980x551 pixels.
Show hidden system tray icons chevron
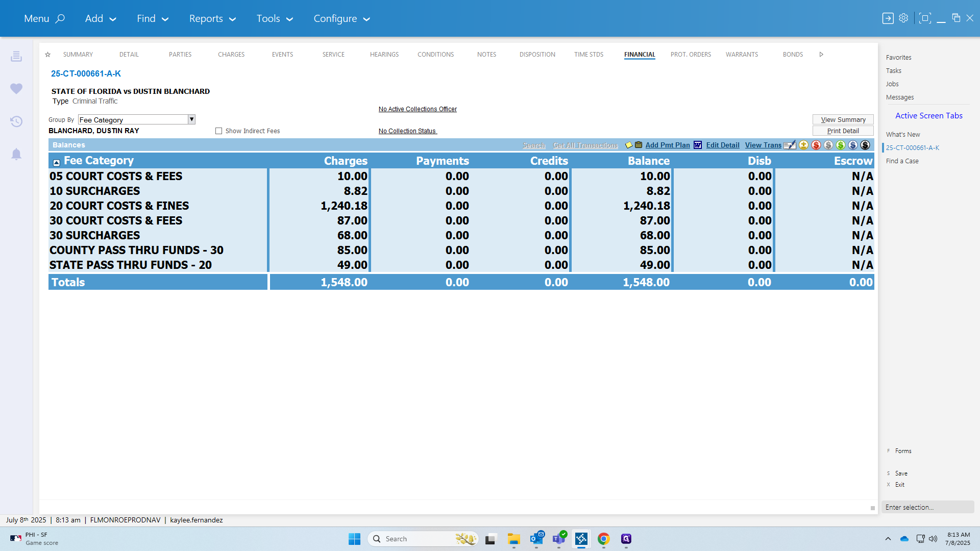click(888, 539)
